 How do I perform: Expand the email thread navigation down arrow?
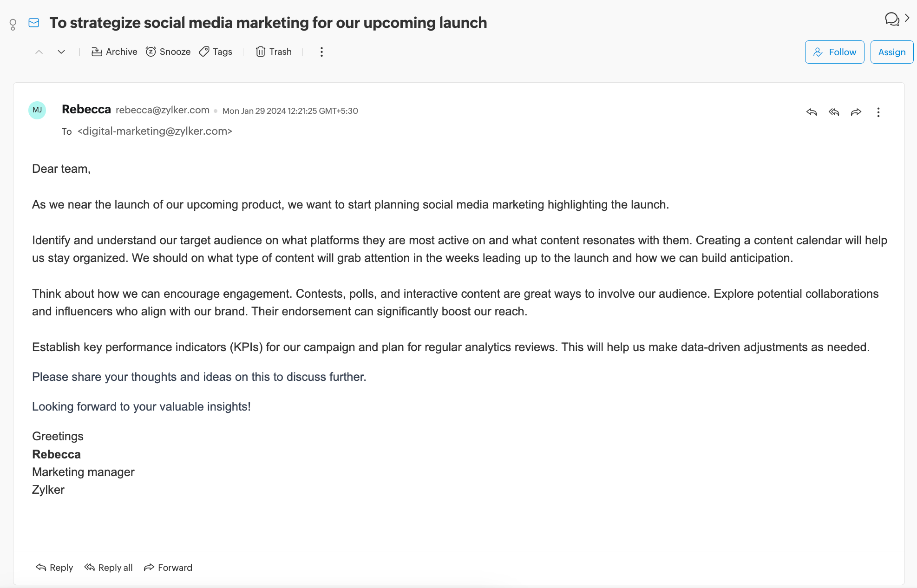point(61,52)
